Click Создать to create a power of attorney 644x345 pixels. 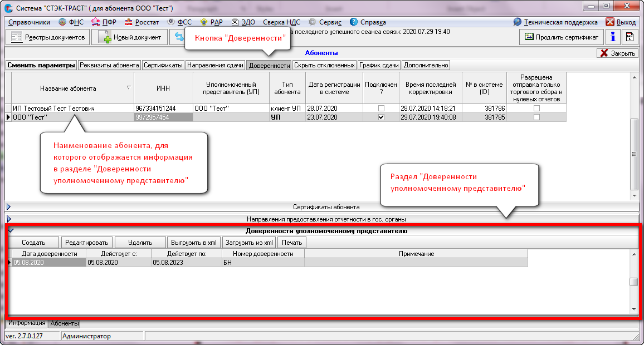(x=33, y=243)
